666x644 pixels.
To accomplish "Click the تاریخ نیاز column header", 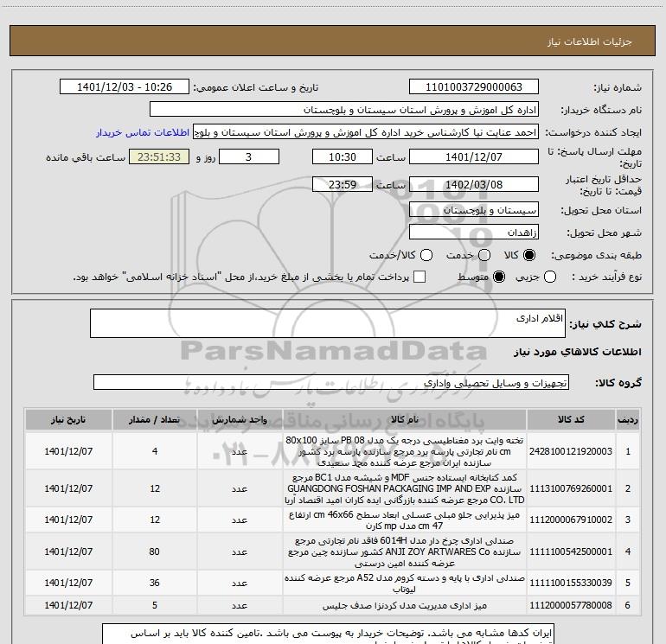I will [x=68, y=419].
